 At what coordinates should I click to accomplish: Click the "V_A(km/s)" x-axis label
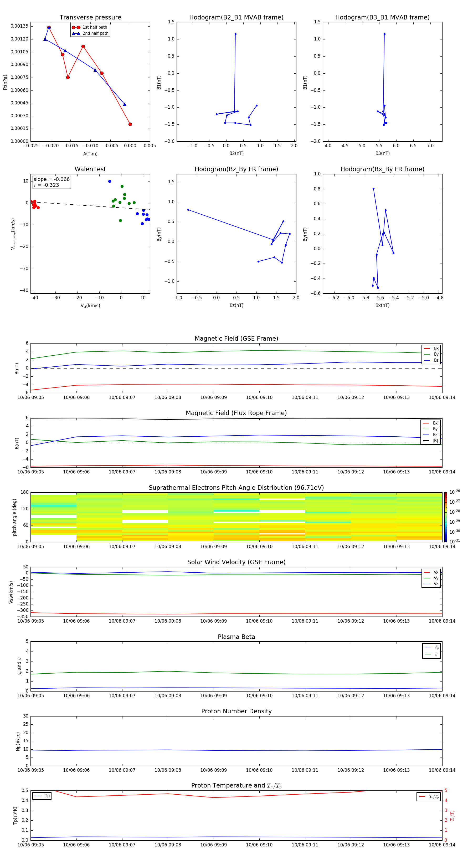pos(90,306)
